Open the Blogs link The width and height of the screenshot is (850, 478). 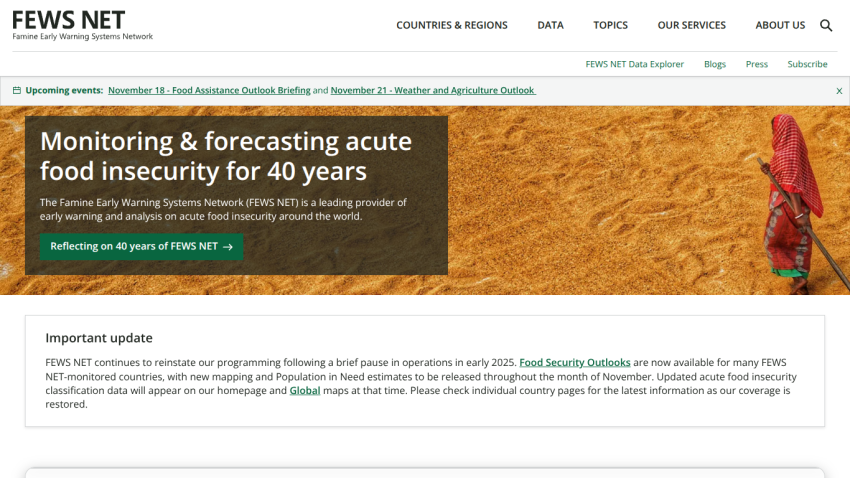point(714,64)
